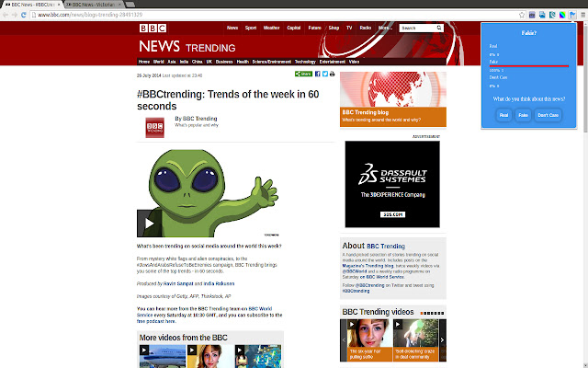Open the Radio link in BBC top nav
Screen dimensions: 588x368
coord(366,28)
